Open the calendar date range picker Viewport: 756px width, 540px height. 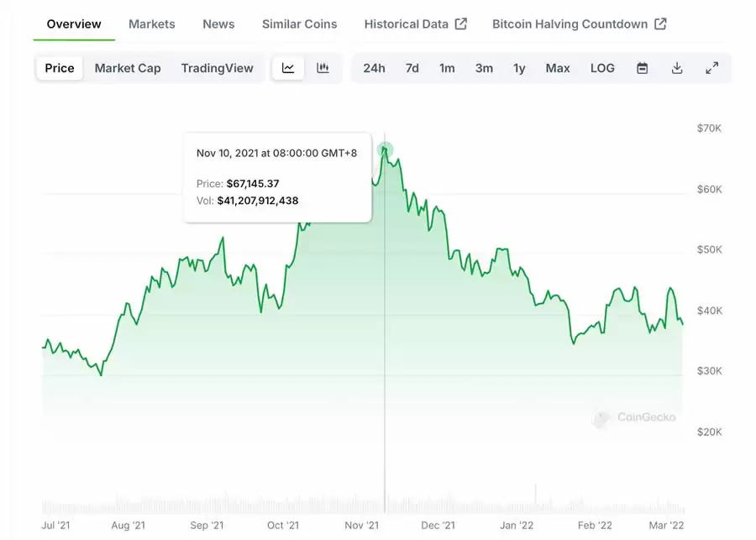point(642,68)
